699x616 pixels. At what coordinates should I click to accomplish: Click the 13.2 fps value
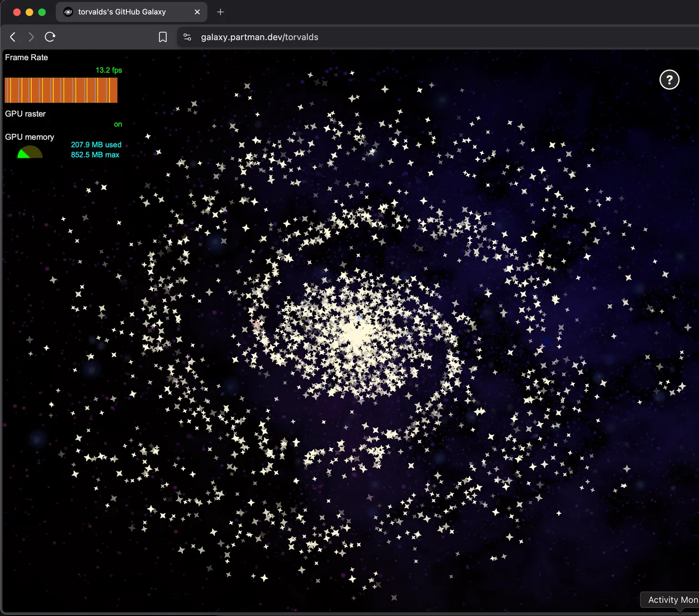109,70
